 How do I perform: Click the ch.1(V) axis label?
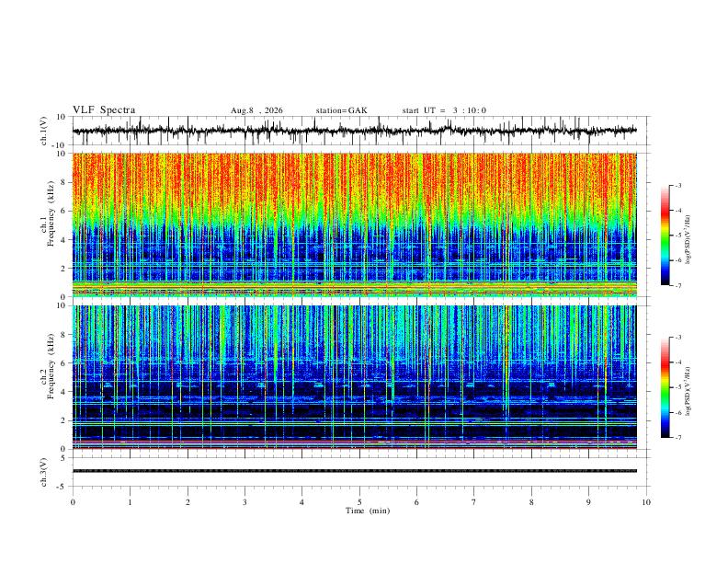(x=44, y=131)
